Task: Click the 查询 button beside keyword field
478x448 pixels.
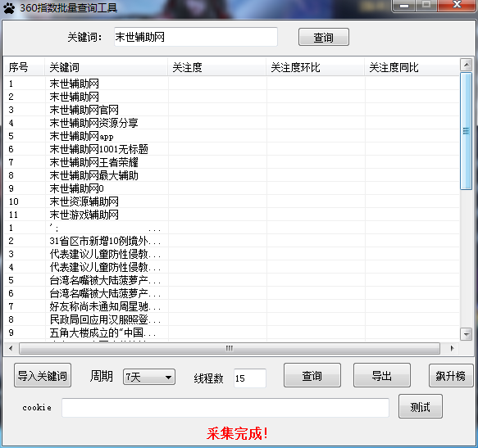Action: click(x=323, y=37)
